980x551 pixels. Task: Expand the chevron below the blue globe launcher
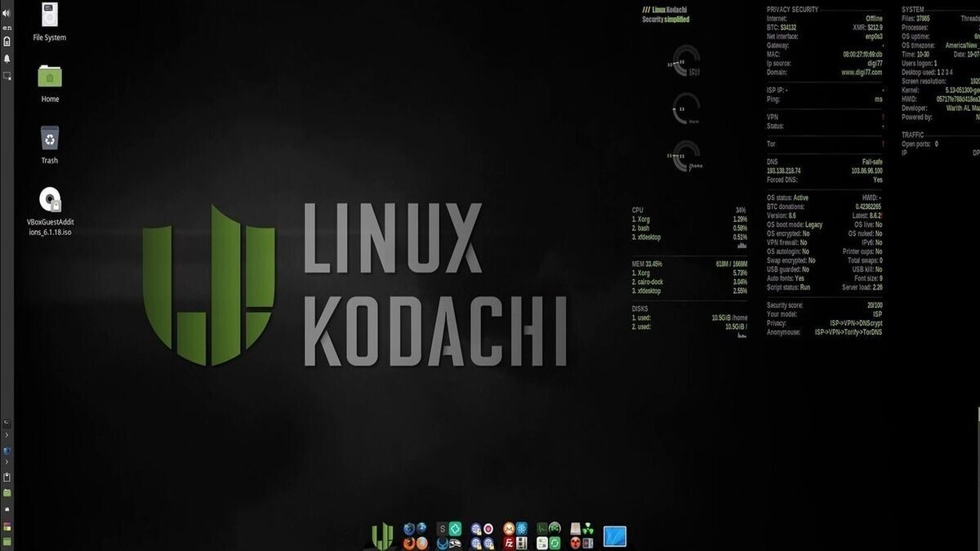7,462
